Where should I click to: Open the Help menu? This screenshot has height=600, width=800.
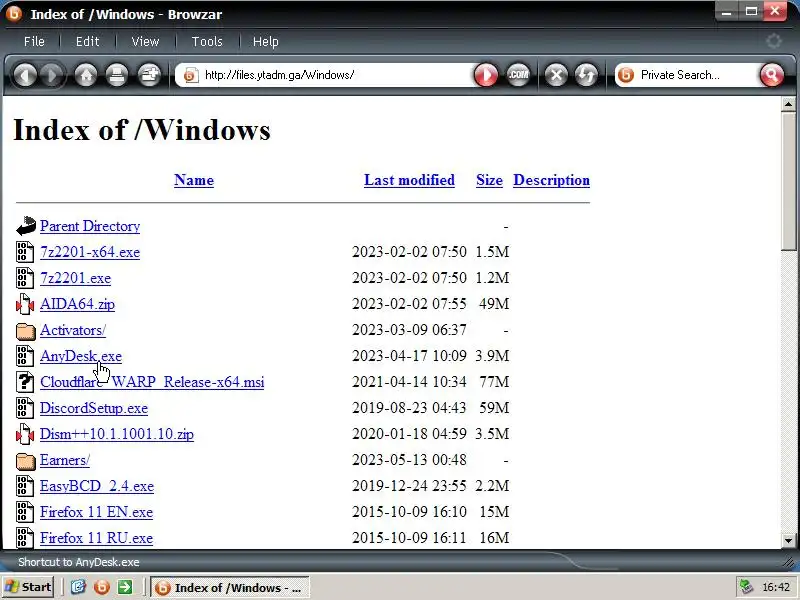[265, 41]
